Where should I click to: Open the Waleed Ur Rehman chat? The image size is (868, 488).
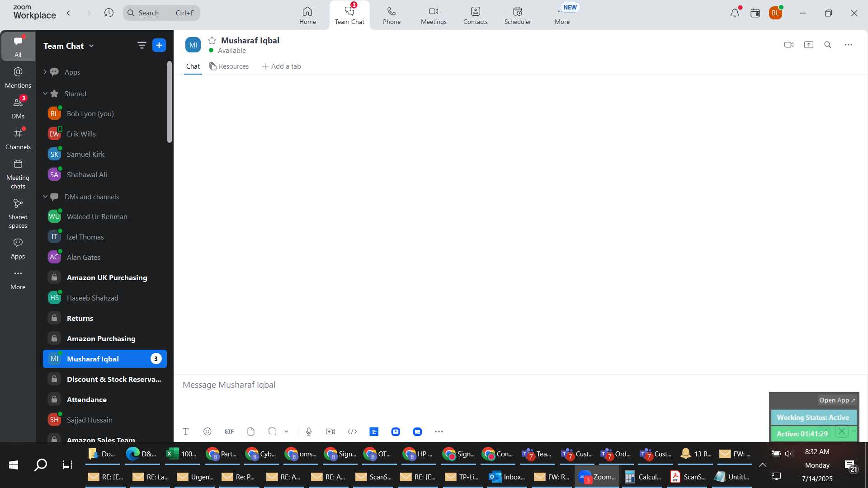[x=105, y=216]
